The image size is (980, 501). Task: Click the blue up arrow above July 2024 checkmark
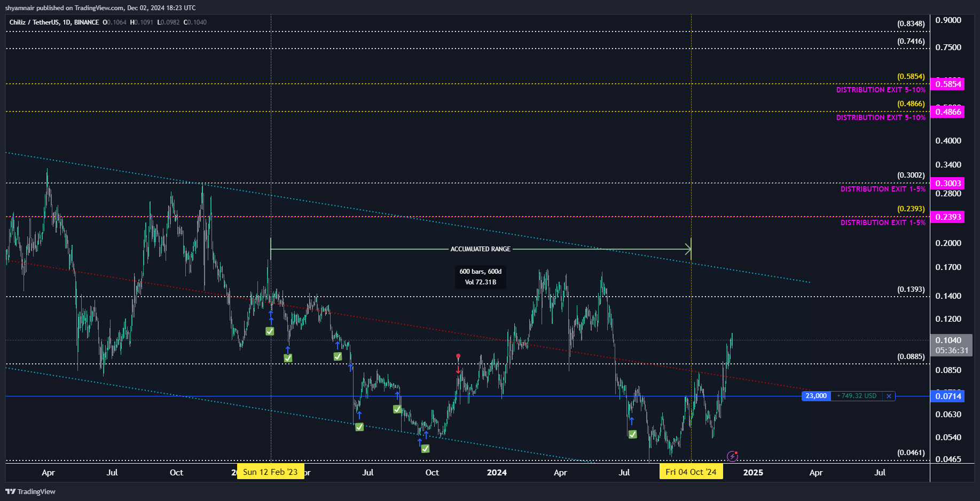(x=631, y=421)
